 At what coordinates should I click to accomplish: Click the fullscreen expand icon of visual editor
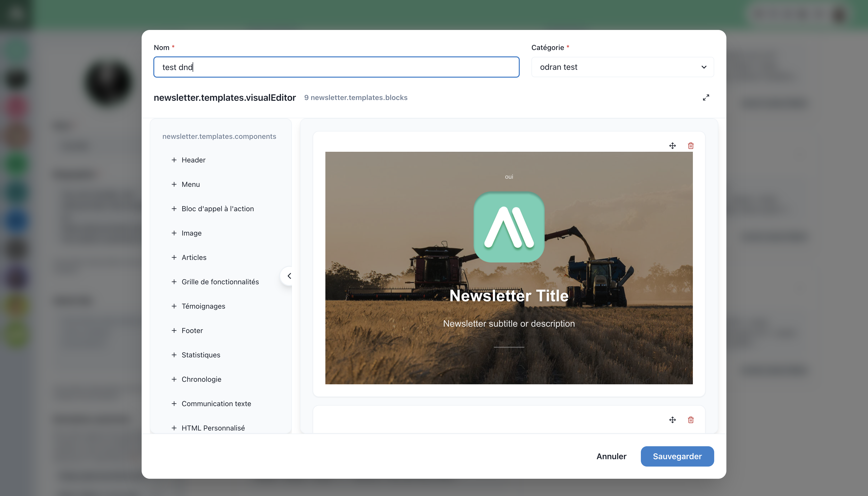coord(706,97)
